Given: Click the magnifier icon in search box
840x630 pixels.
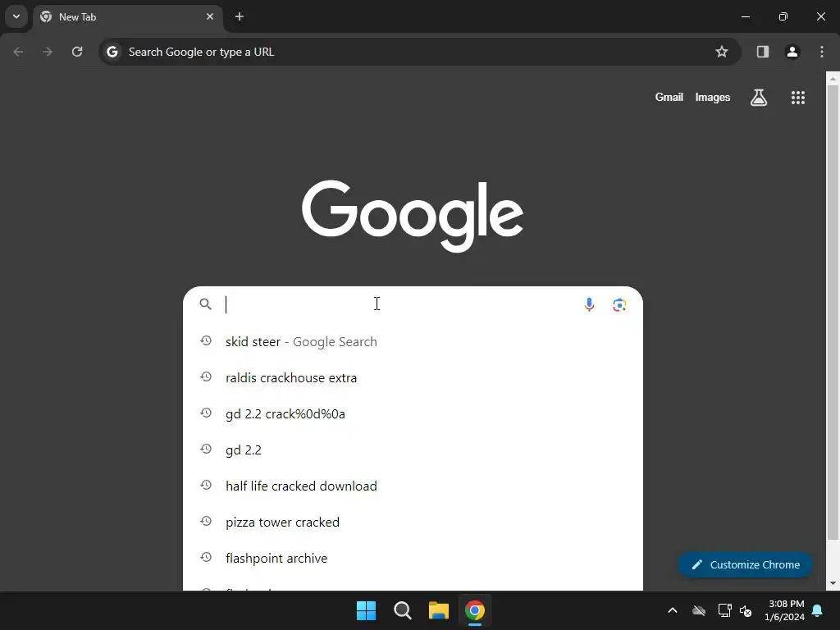Looking at the screenshot, I should tap(205, 304).
